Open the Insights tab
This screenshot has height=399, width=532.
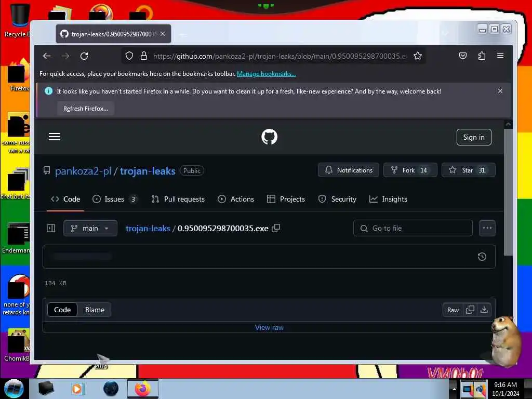[x=388, y=199]
